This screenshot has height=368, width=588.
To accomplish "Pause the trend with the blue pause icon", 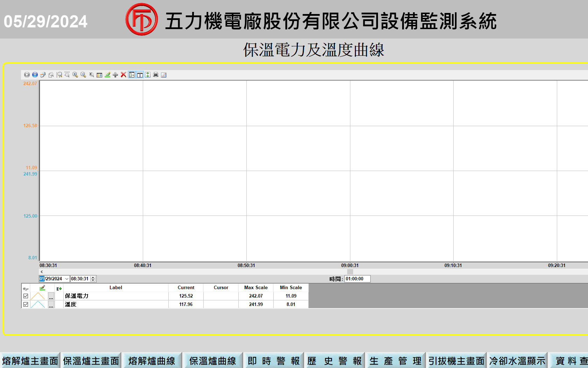I will click(35, 75).
